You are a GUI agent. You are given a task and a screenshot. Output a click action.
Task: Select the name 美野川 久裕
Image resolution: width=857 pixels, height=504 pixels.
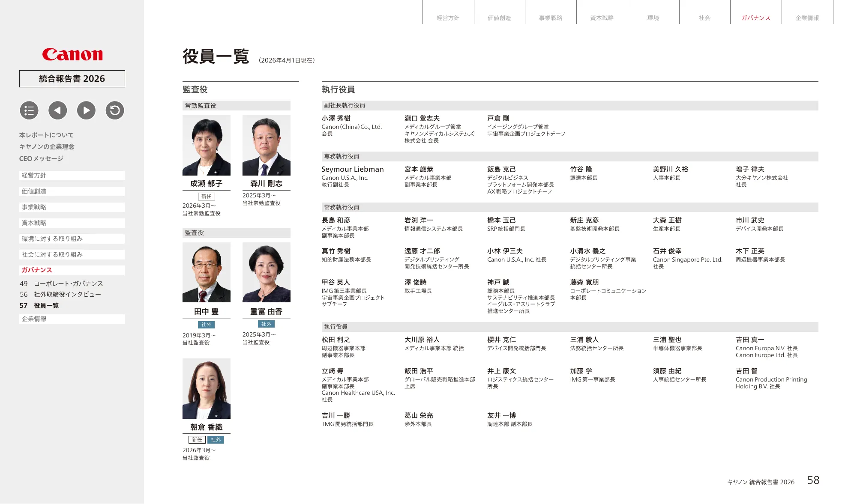tap(671, 169)
